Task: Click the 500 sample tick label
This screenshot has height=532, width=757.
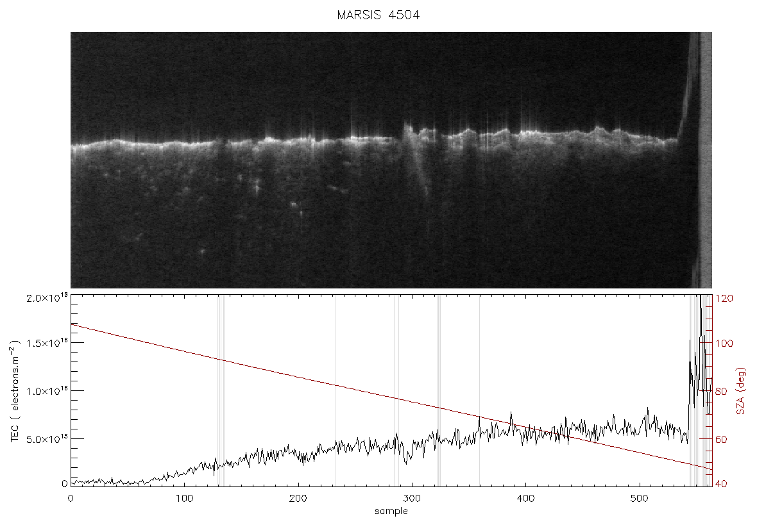Action: pyautogui.click(x=639, y=498)
